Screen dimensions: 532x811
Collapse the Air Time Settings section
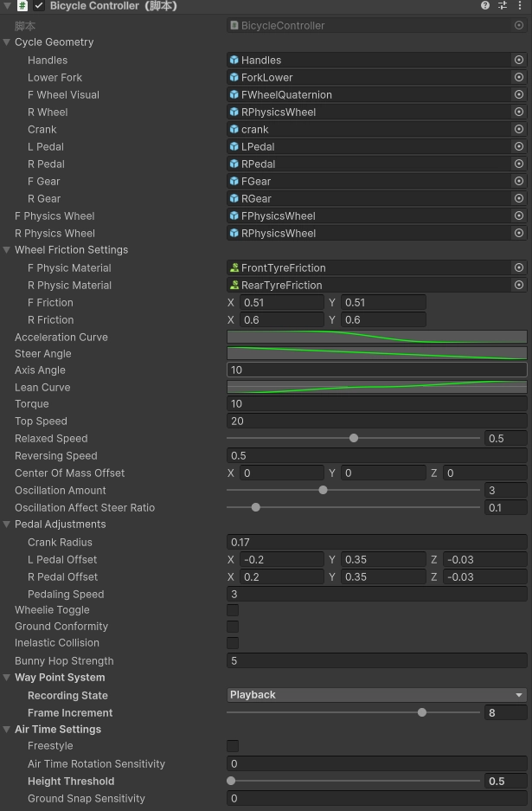7,730
